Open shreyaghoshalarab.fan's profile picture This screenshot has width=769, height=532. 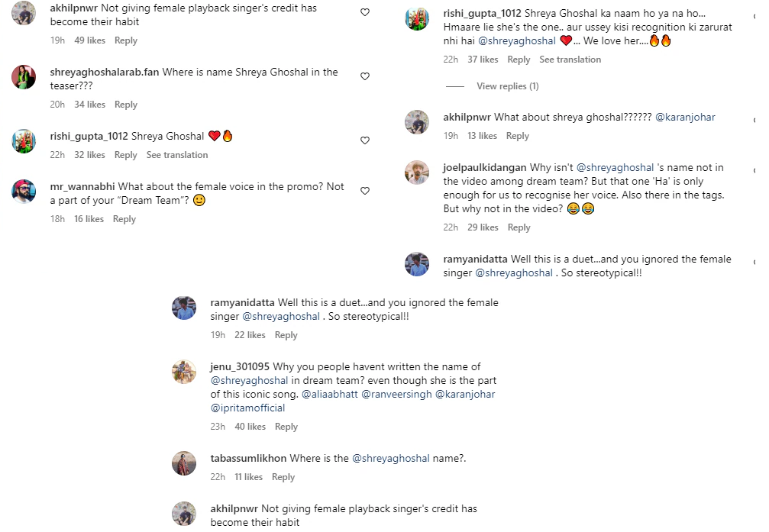(24, 77)
